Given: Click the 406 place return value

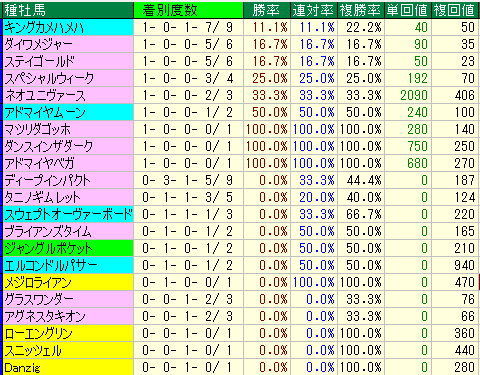Looking at the screenshot, I should pyautogui.click(x=465, y=95).
